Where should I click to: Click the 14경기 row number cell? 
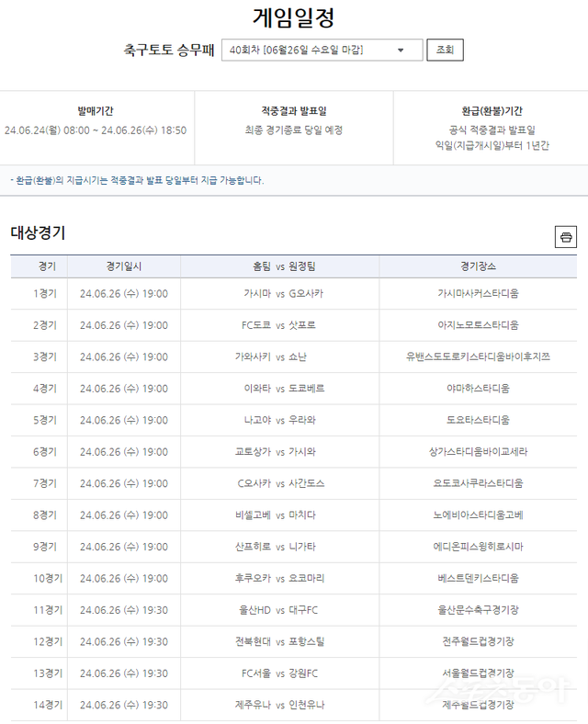pos(44,705)
